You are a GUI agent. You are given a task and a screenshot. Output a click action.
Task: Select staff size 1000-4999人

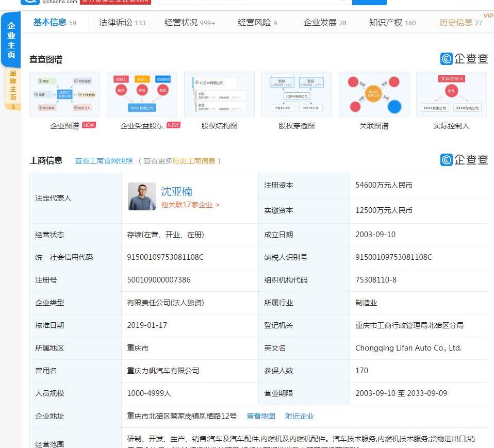point(149,393)
